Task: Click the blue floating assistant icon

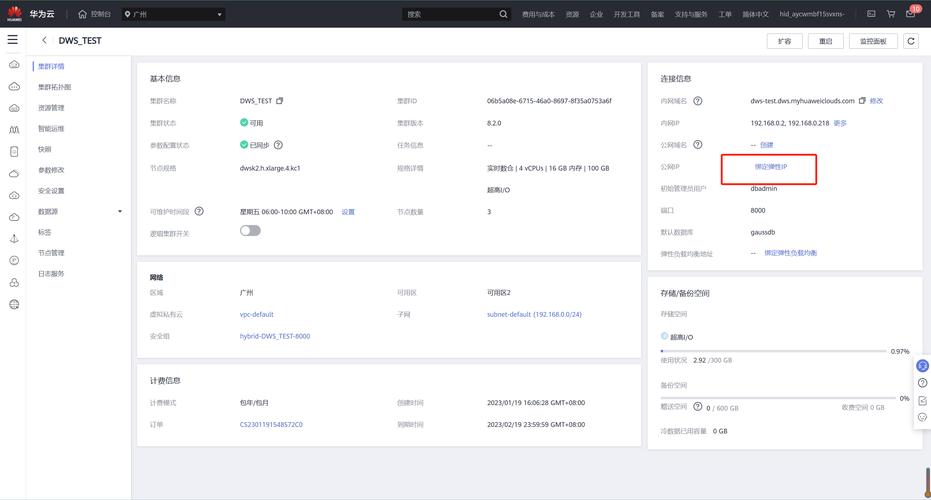Action: [922, 366]
